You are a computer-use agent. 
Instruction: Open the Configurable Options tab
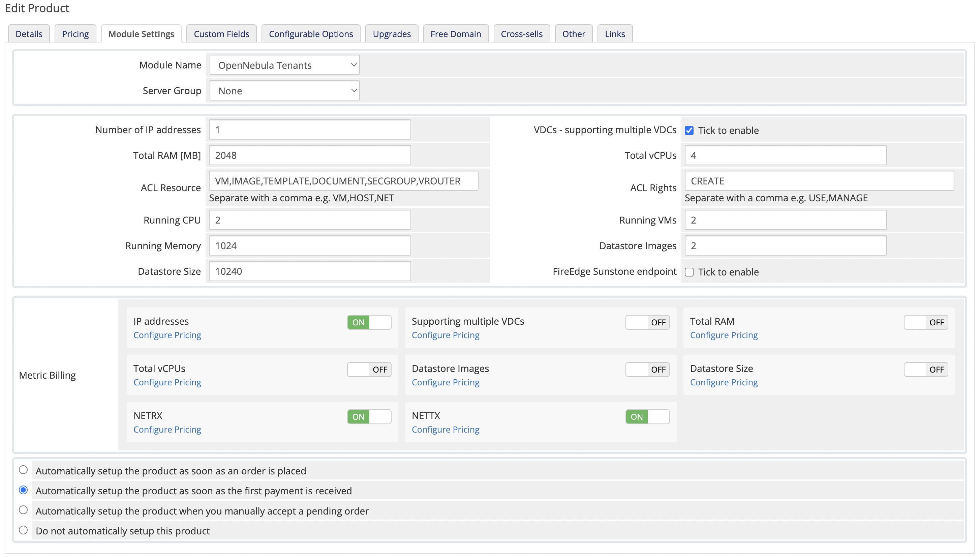coord(310,34)
